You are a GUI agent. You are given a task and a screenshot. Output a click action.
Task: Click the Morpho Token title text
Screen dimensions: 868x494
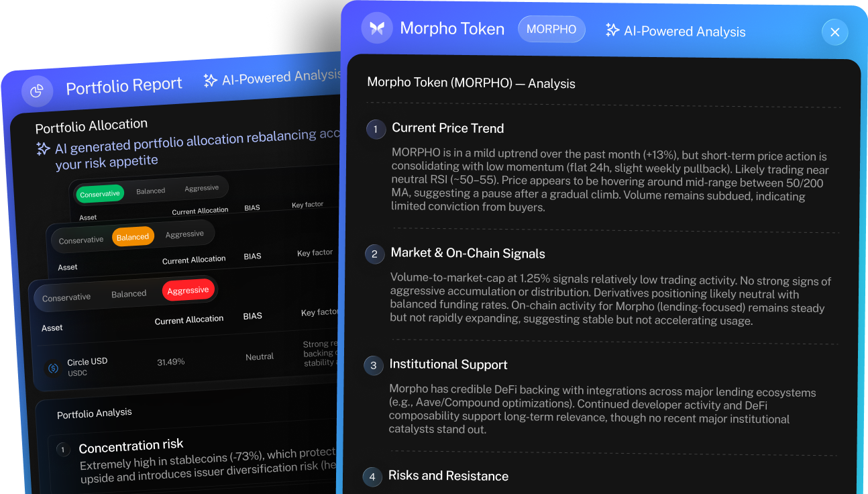click(x=452, y=29)
